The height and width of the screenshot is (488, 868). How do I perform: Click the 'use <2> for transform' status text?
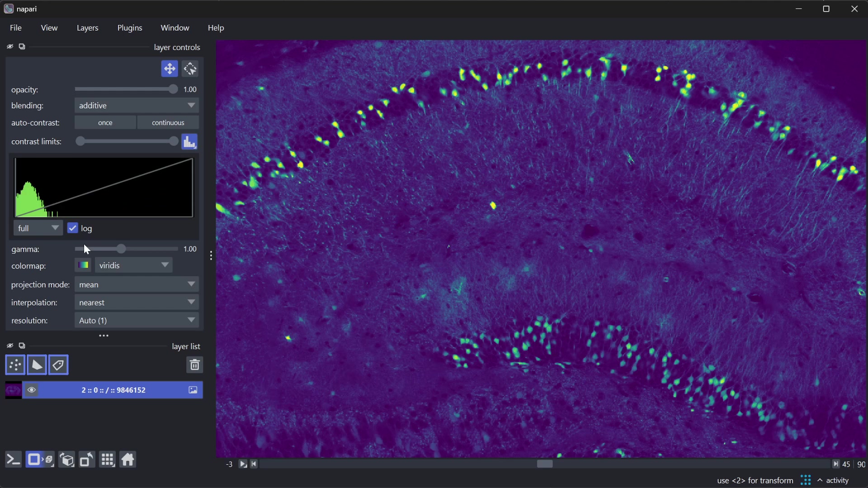pos(755,480)
